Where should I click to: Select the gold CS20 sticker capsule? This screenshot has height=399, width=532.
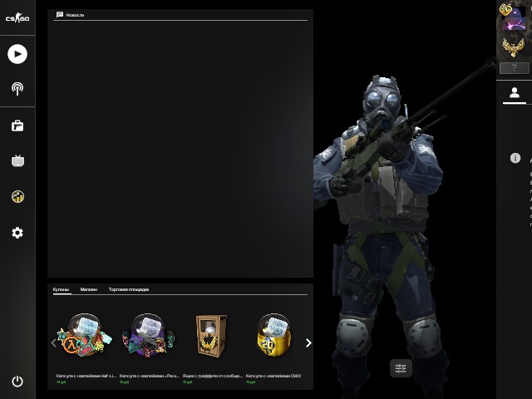[274, 335]
